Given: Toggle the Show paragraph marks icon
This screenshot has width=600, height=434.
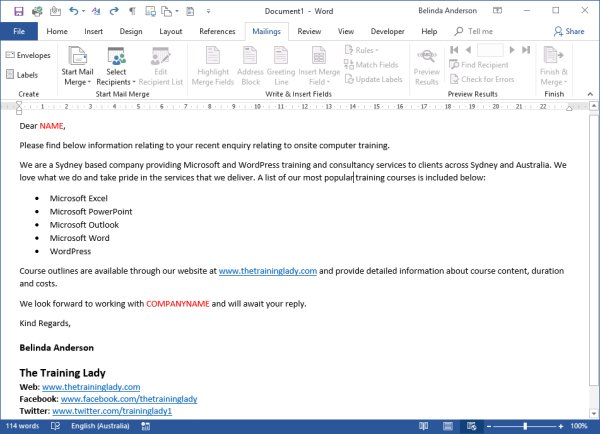Looking at the screenshot, I should coord(132,11).
